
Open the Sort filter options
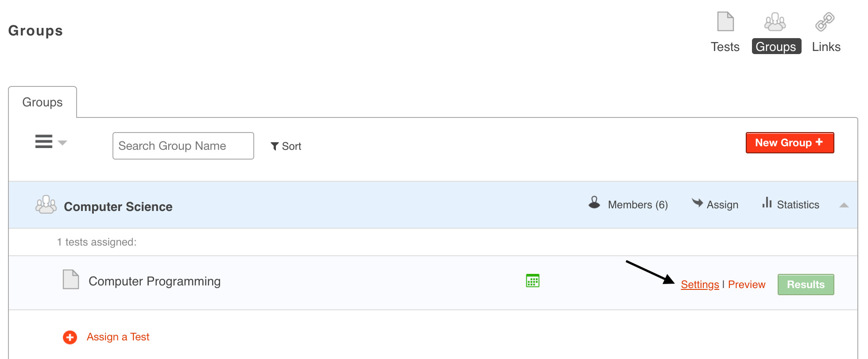pos(286,146)
